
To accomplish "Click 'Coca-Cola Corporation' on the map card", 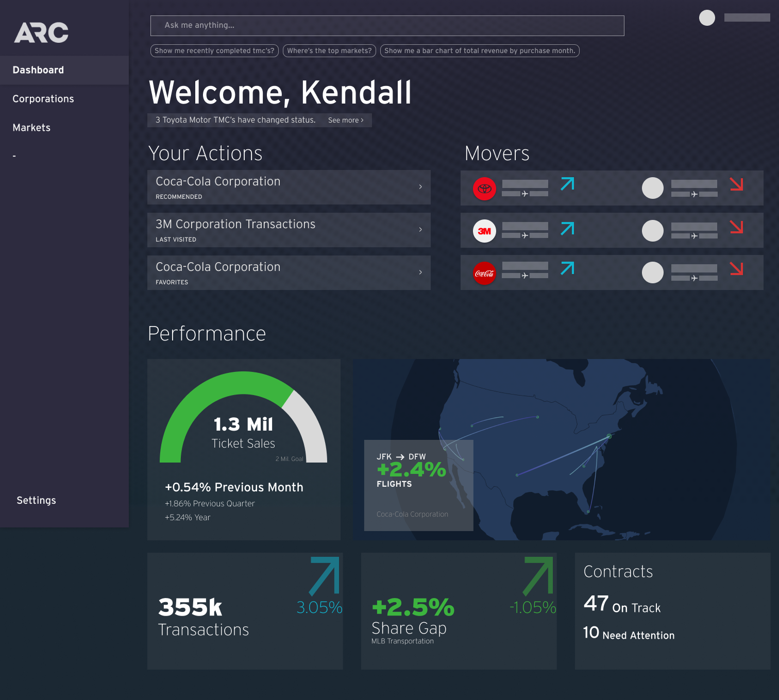I will click(x=412, y=514).
